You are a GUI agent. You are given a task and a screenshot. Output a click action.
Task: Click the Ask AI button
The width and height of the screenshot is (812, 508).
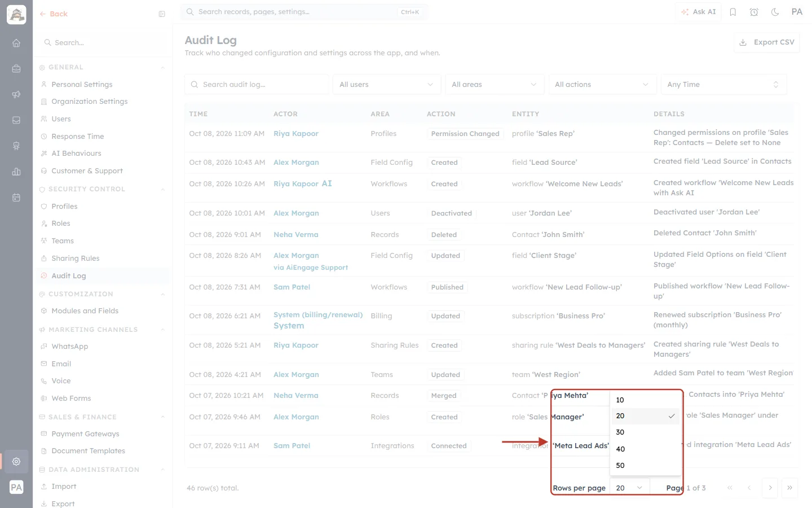click(x=698, y=12)
